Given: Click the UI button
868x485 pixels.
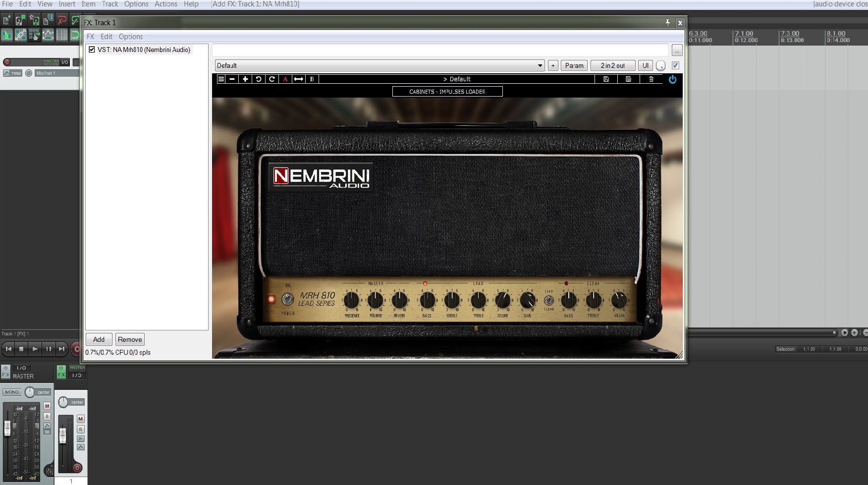Looking at the screenshot, I should click(646, 65).
